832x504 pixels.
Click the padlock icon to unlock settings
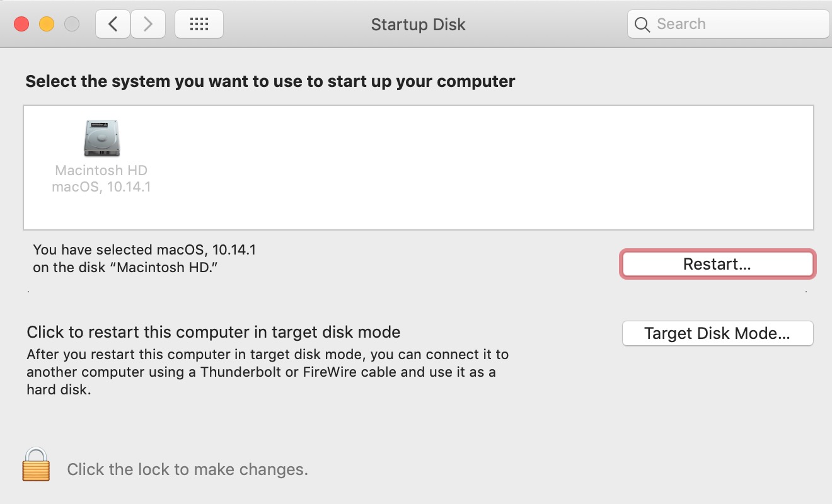[x=36, y=464]
